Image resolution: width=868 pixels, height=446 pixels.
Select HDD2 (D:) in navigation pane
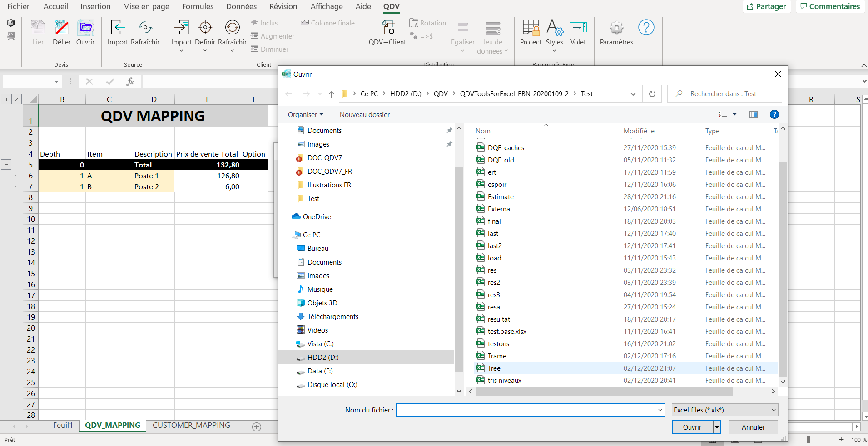366,358
